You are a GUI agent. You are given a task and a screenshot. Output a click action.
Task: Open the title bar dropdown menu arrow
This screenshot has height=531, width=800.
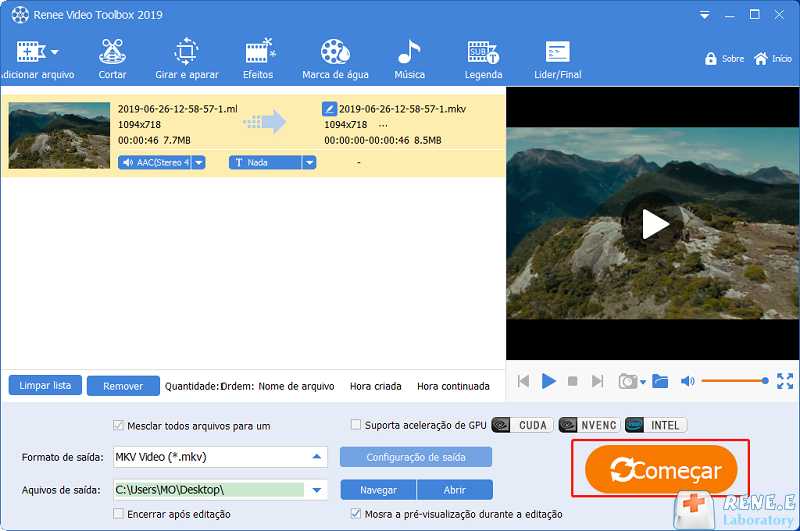705,15
